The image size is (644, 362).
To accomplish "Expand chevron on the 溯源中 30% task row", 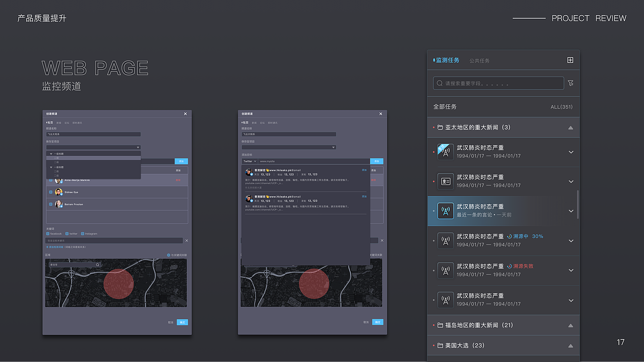I will (571, 241).
